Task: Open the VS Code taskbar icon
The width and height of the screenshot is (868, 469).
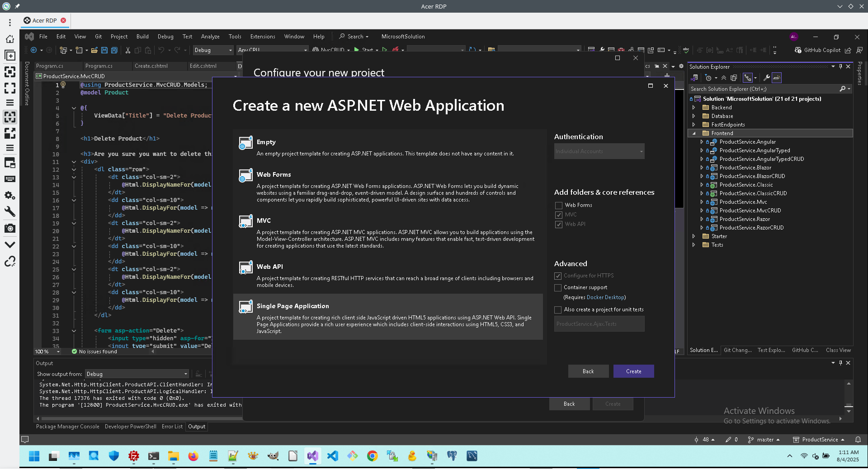Action: pos(332,456)
